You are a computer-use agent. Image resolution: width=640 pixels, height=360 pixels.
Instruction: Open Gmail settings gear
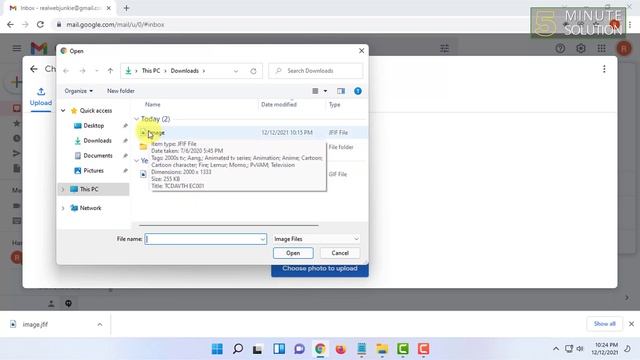581,49
